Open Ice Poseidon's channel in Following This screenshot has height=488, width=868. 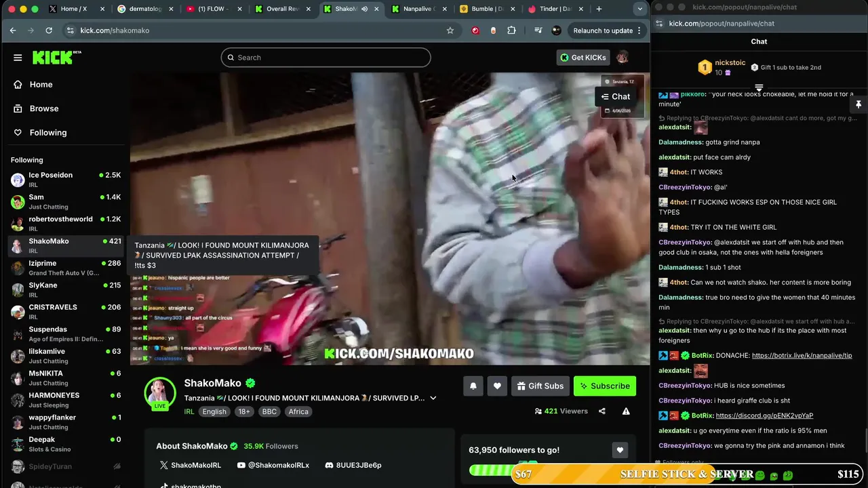coord(65,180)
